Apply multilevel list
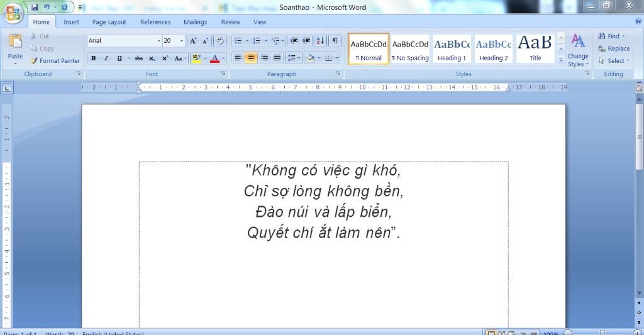 click(x=276, y=41)
